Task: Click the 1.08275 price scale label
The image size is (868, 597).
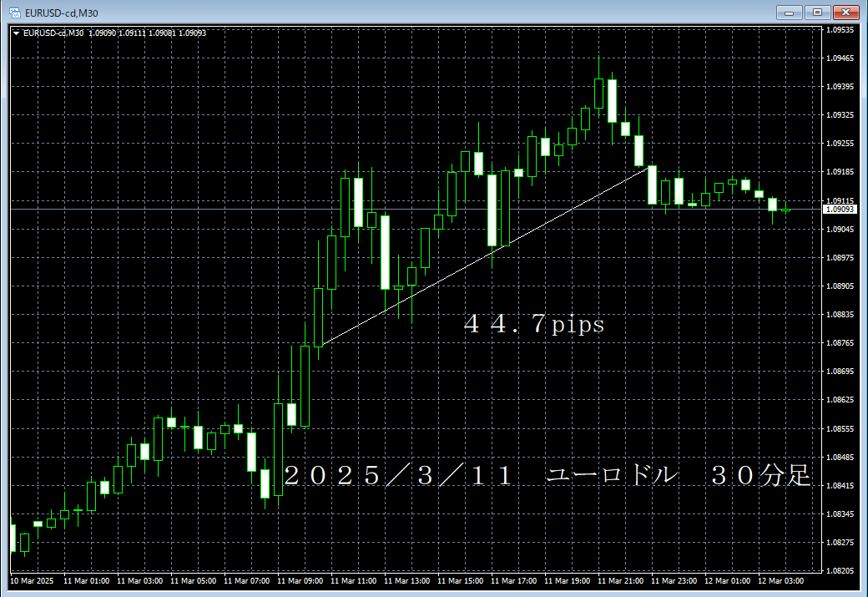Action: coord(840,542)
